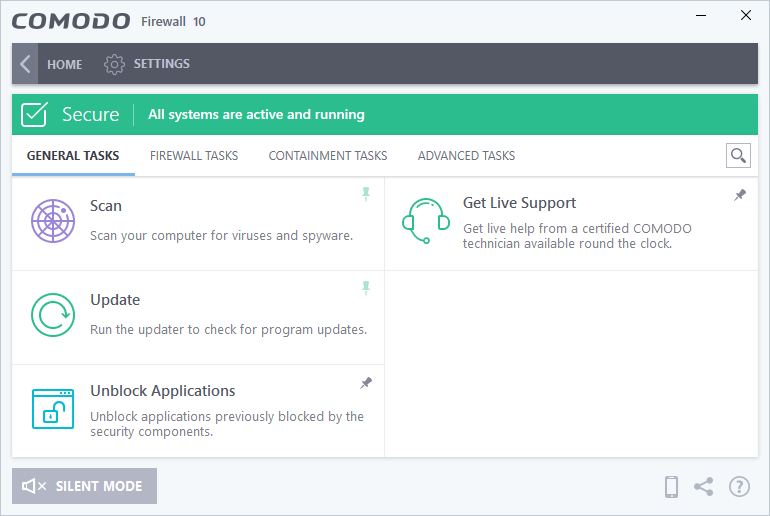
Task: Open the Containment Tasks tab
Action: (328, 156)
